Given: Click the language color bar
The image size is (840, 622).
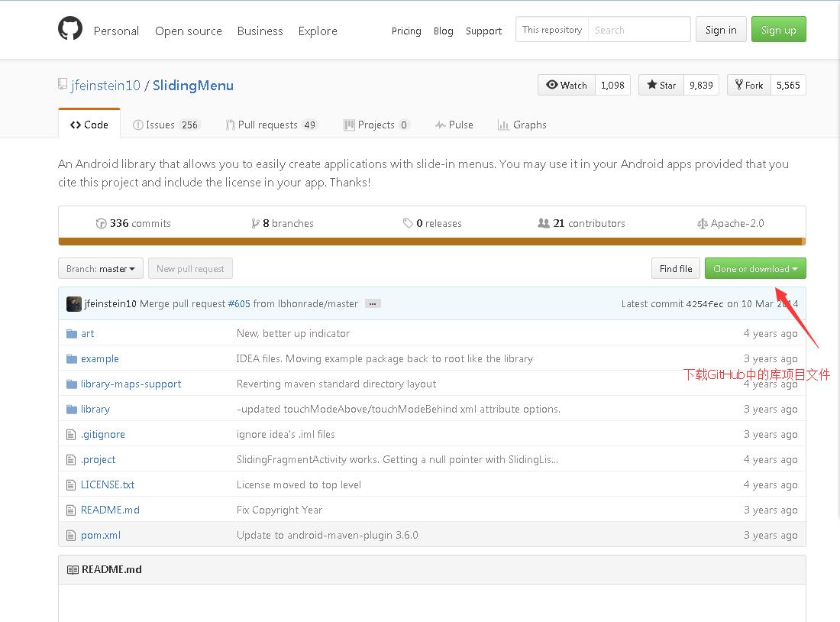Looking at the screenshot, I should tap(431, 241).
